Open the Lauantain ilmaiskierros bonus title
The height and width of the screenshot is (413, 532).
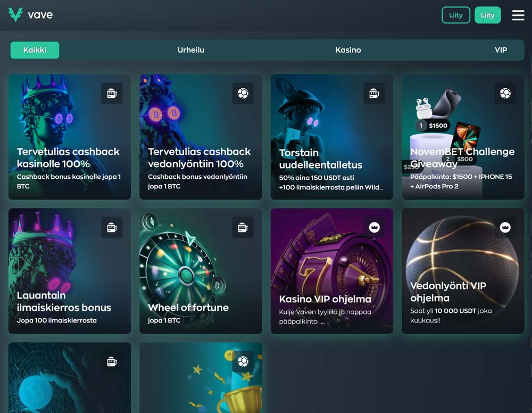pos(64,301)
